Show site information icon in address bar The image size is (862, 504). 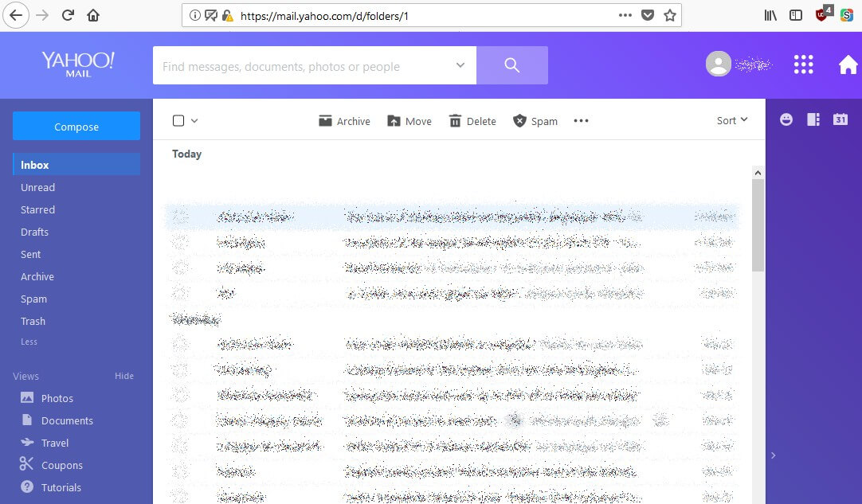coord(194,15)
